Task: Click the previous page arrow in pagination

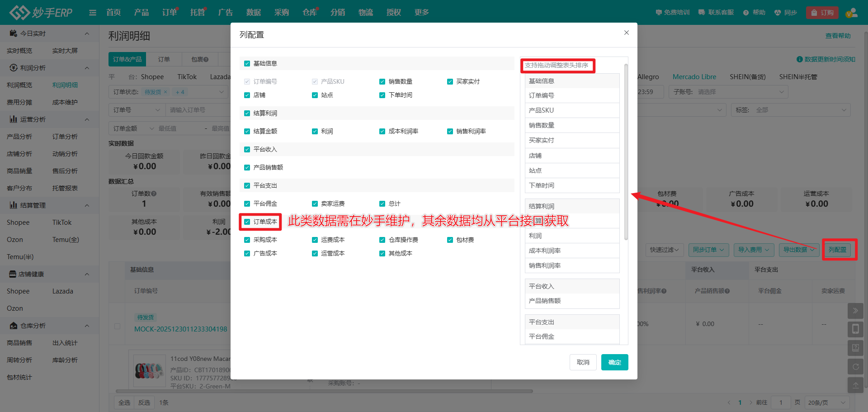Action: click(x=729, y=403)
